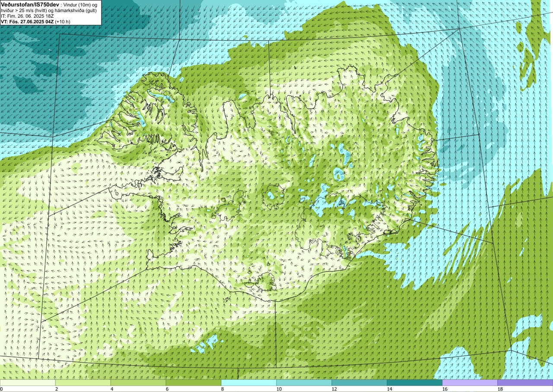The height and width of the screenshot is (392, 553).
Task: Click the 10–12 m/s turquoise legend swatch
Action: (304, 383)
